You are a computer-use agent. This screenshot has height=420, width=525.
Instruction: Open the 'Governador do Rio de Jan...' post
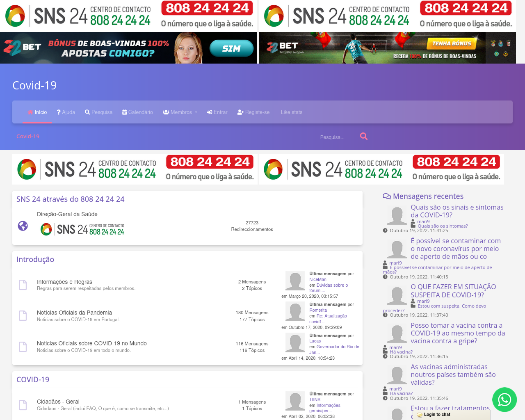(334, 349)
